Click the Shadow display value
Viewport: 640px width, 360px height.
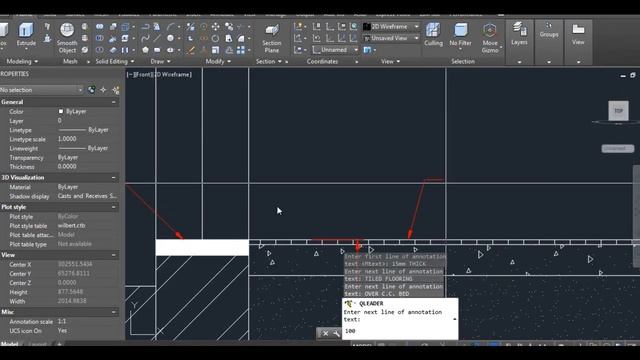(x=87, y=196)
